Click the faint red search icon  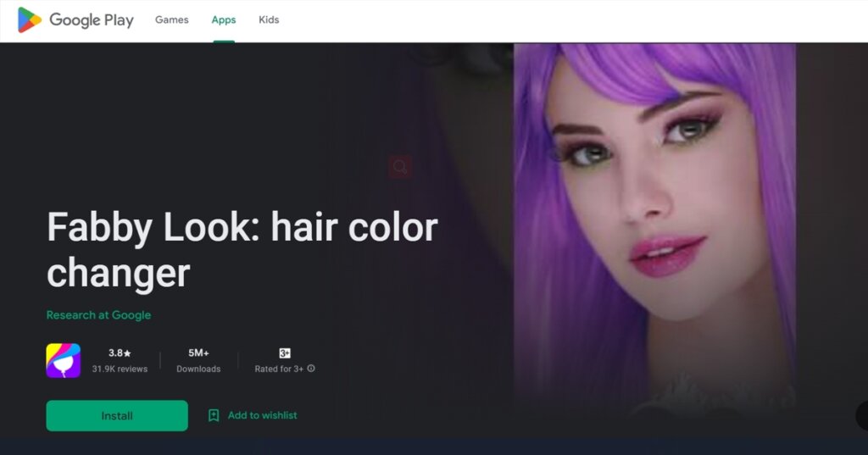[x=400, y=167]
